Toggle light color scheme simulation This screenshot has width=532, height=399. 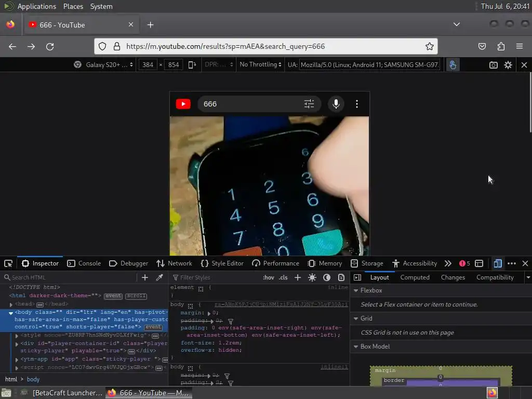[312, 277]
